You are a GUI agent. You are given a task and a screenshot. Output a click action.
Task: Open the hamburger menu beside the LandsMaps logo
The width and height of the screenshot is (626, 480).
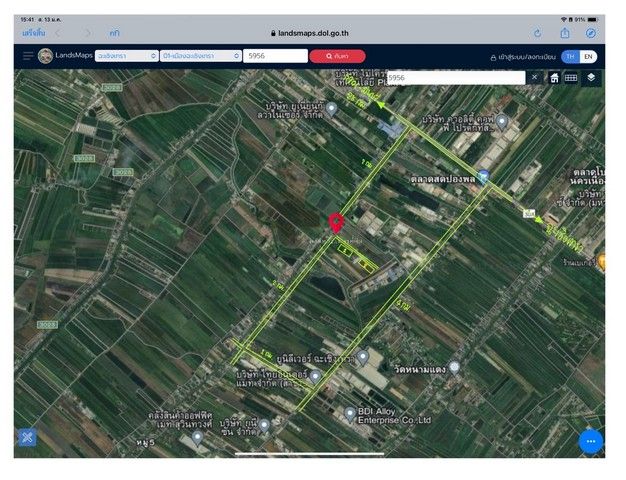point(28,57)
